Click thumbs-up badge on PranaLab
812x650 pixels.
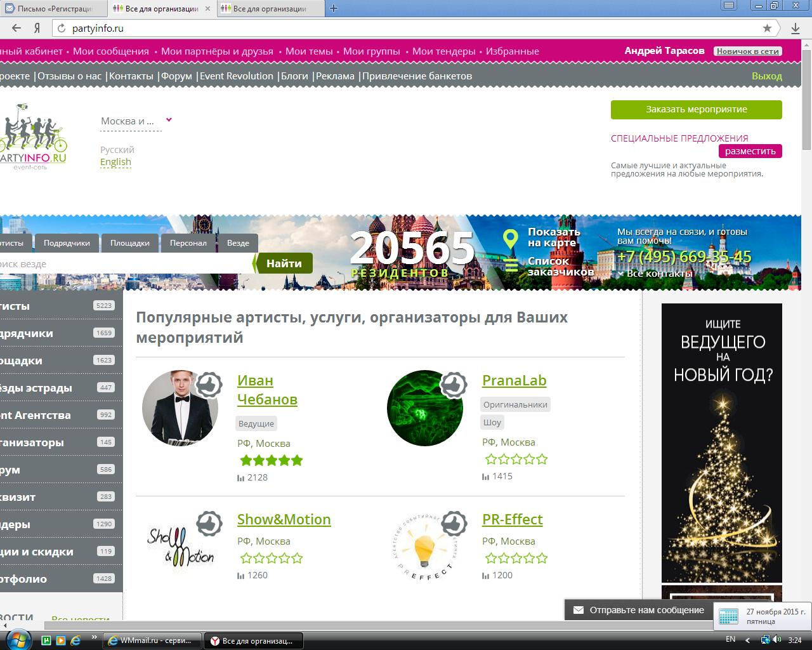click(453, 385)
